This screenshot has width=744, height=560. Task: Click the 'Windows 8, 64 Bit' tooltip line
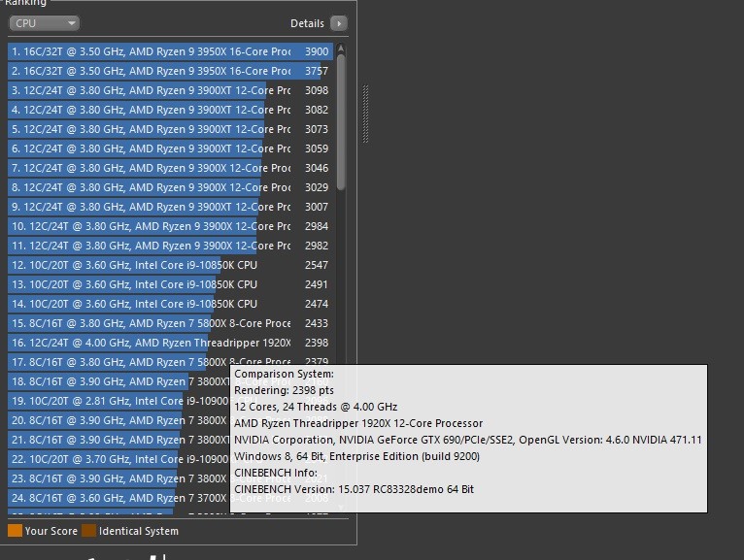coord(356,456)
